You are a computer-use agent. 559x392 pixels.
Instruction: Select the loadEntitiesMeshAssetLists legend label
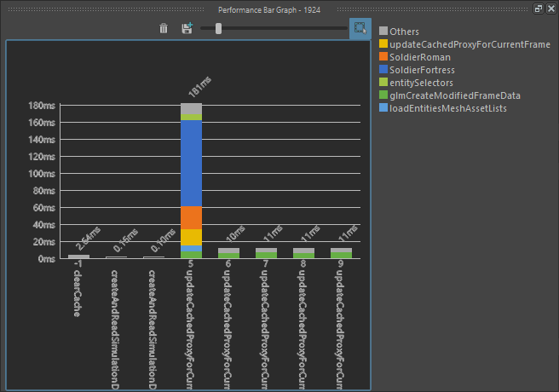click(448, 109)
